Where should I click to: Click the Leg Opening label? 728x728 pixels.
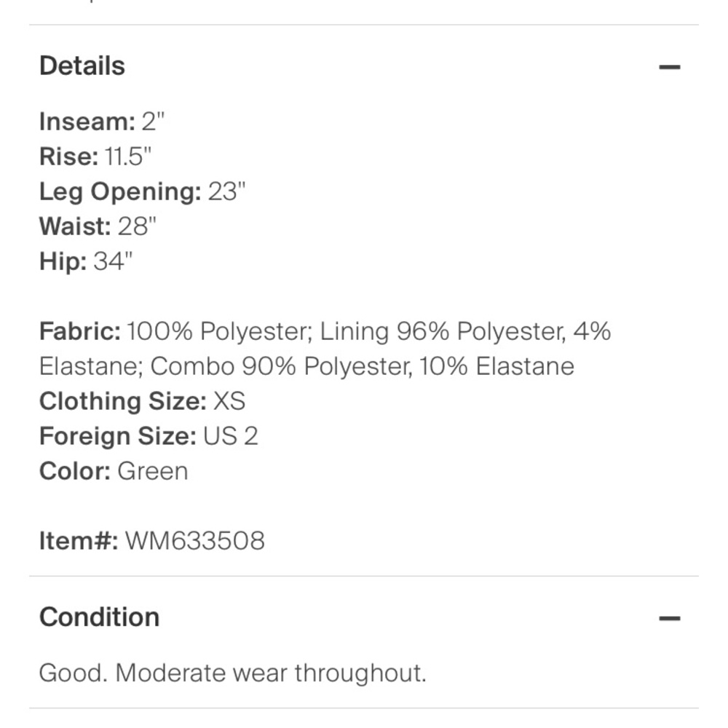click(120, 191)
